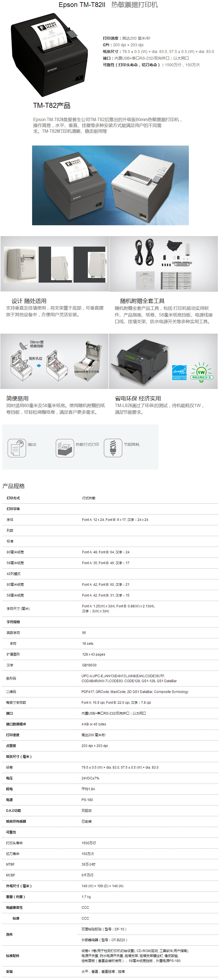Click the '设计 随处适用' heading
Screen dimensions: 219x980
[x=29, y=301]
